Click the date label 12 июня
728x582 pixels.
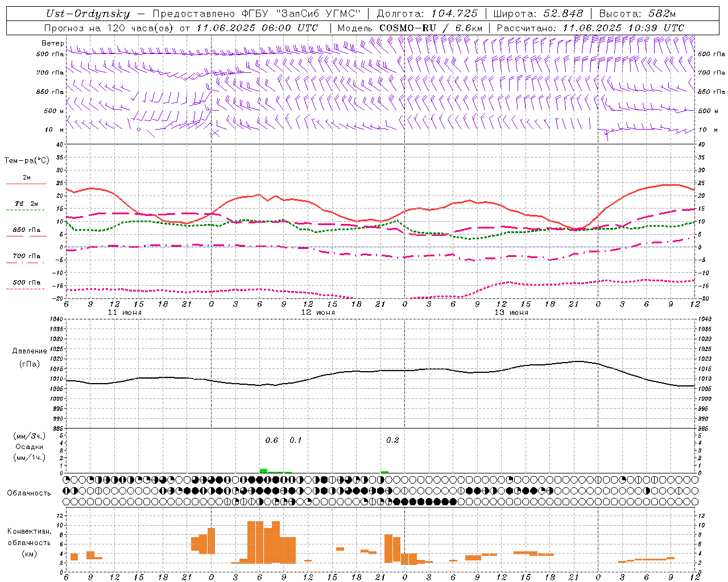pos(318,313)
